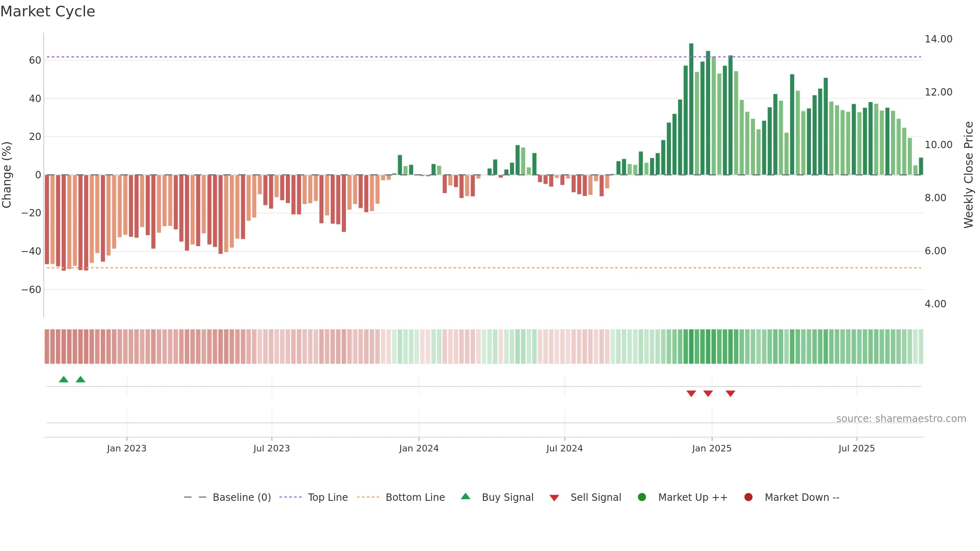
Task: Click the tallest green bar near 68 percent
Action: coord(691,109)
